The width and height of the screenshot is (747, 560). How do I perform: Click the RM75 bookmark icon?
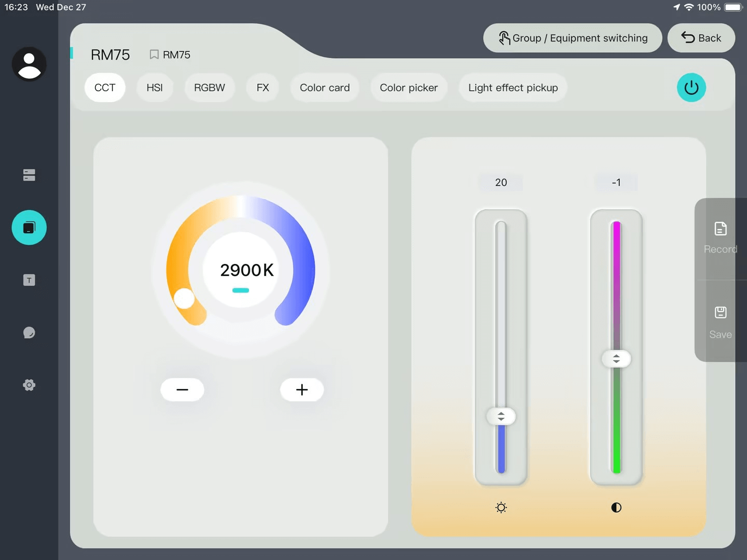154,54
